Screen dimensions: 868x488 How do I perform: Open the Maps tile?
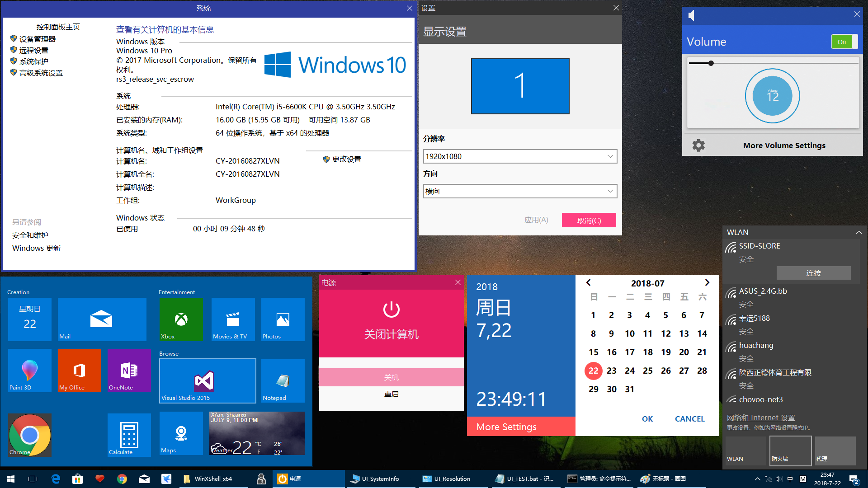[x=181, y=433]
